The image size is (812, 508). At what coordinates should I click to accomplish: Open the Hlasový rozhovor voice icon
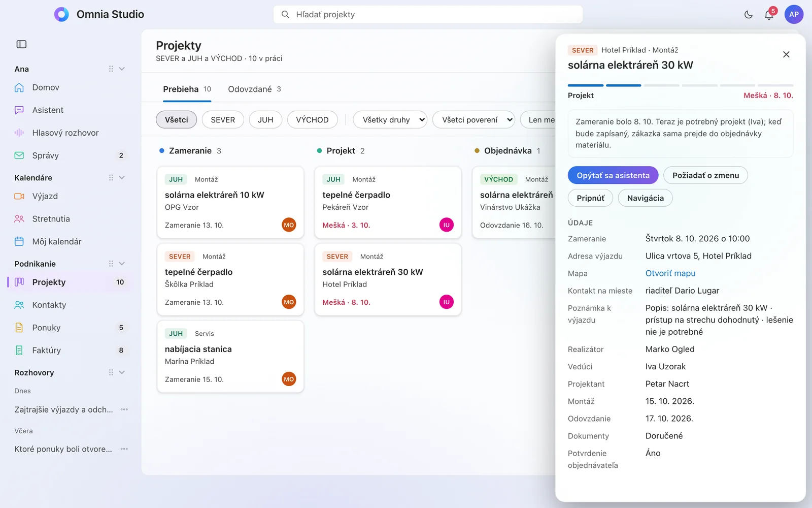(x=19, y=133)
